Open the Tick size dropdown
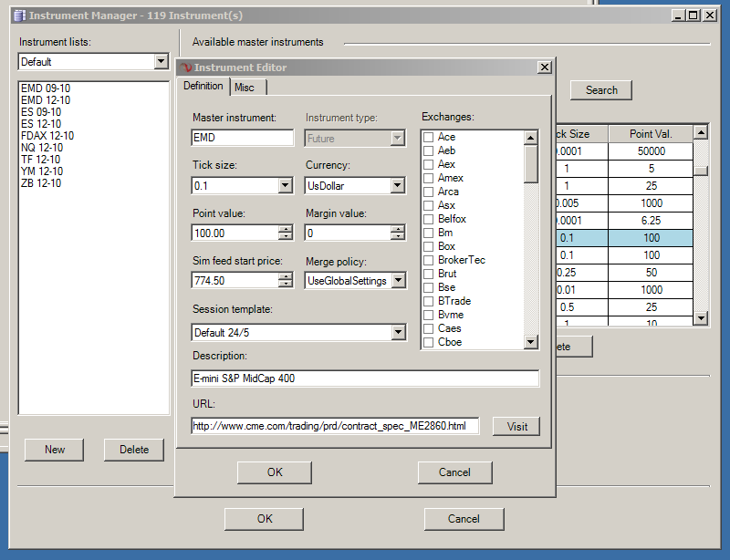 tap(285, 186)
